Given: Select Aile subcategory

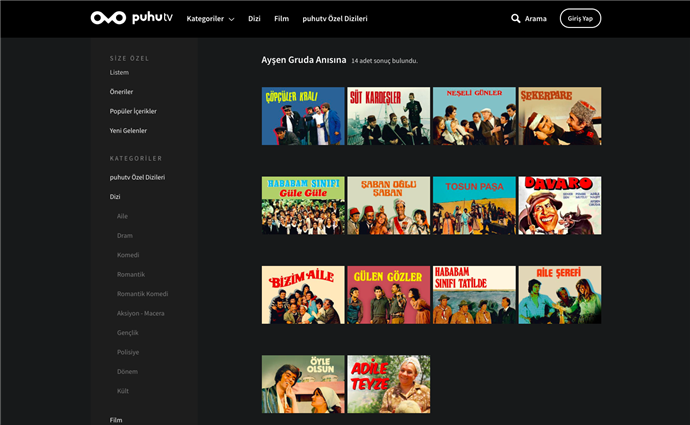Looking at the screenshot, I should pyautogui.click(x=122, y=216).
